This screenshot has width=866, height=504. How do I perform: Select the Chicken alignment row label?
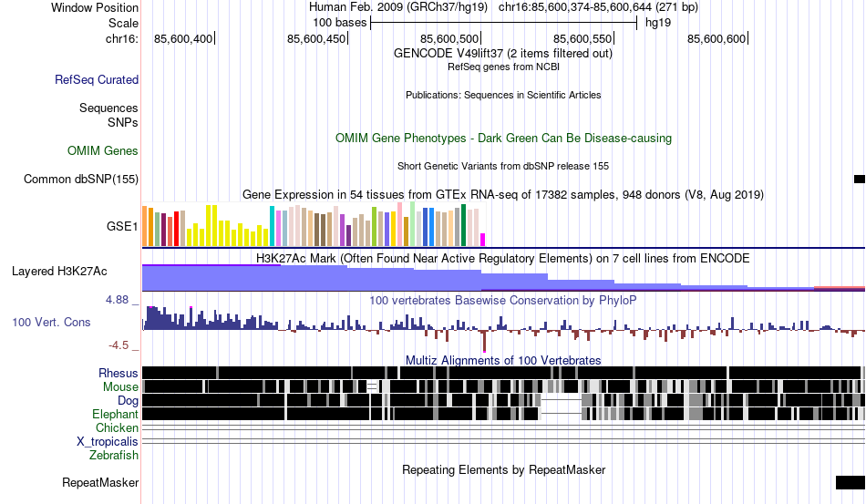tap(117, 427)
